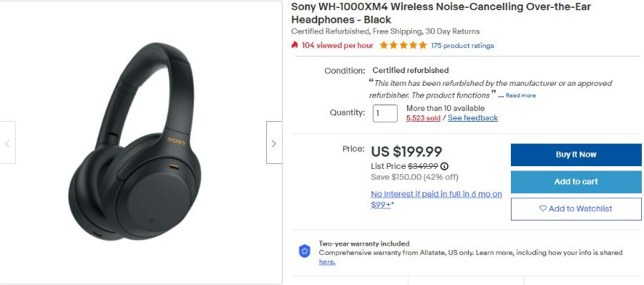Click the Sony WH-1000XM4 product title

pos(441,13)
